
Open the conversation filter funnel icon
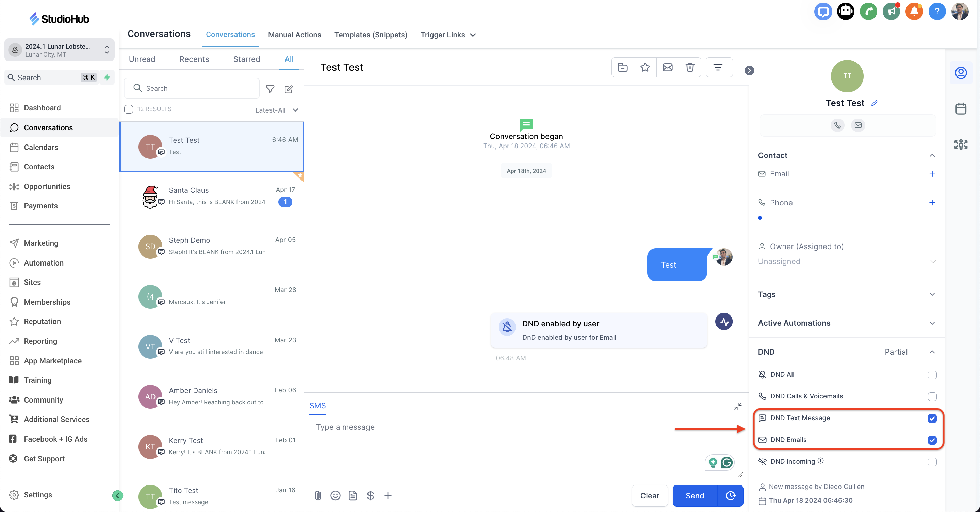pos(270,89)
